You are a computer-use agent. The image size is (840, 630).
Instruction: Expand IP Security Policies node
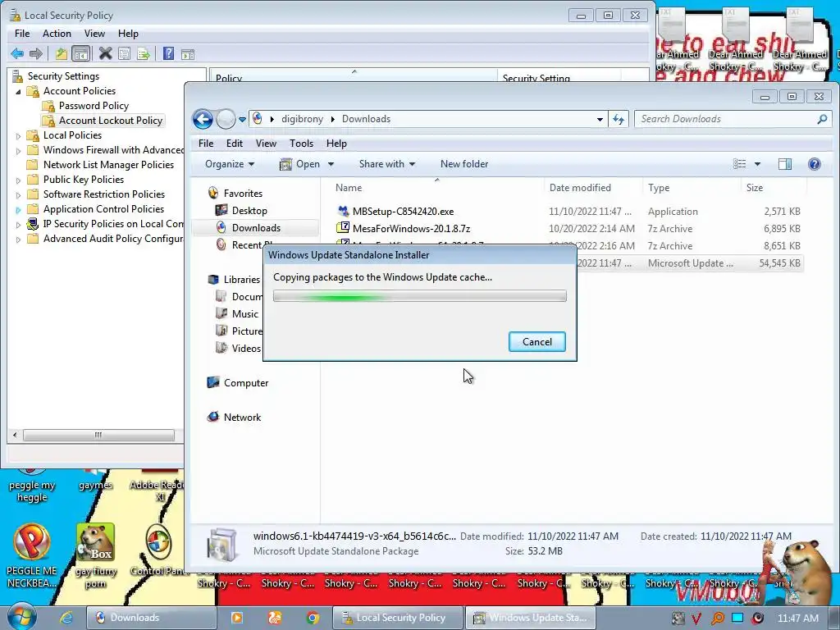click(19, 225)
